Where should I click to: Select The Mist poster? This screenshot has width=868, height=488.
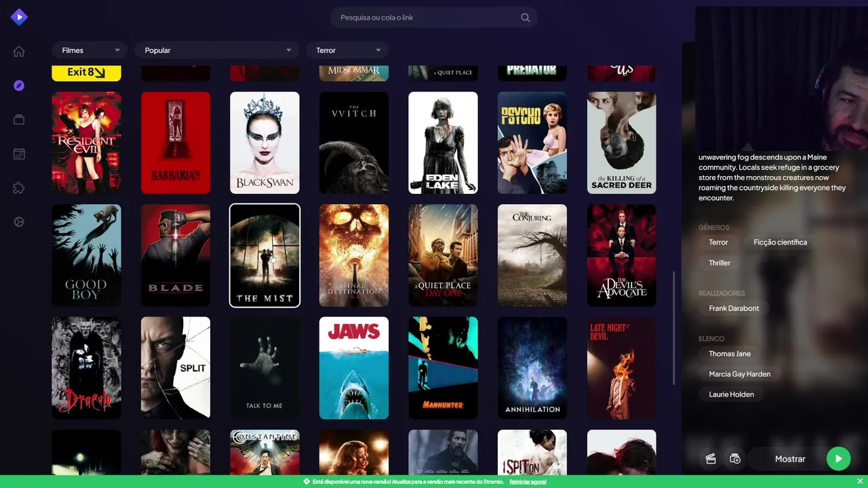click(x=264, y=256)
